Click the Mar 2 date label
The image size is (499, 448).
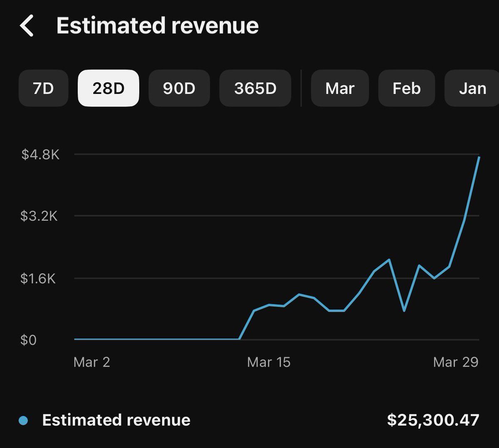92,362
